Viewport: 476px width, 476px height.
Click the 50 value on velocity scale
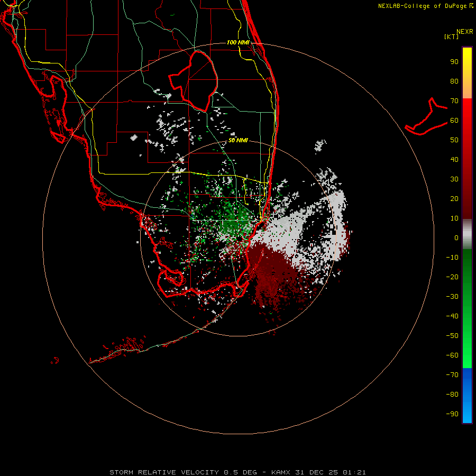click(x=454, y=140)
